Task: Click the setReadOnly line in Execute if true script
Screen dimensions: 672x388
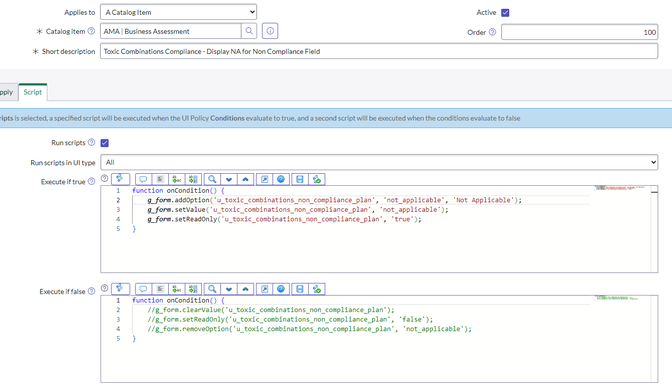Action: pos(285,219)
